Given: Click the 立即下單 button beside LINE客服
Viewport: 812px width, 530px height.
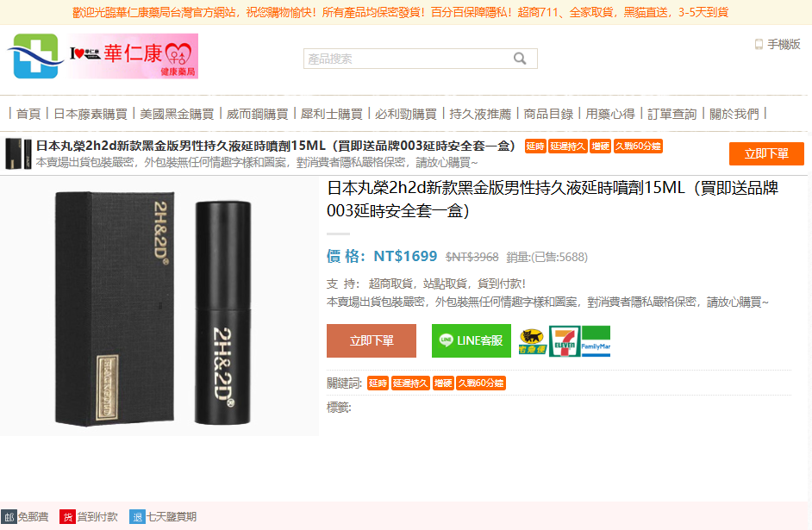Looking at the screenshot, I should [x=372, y=340].
